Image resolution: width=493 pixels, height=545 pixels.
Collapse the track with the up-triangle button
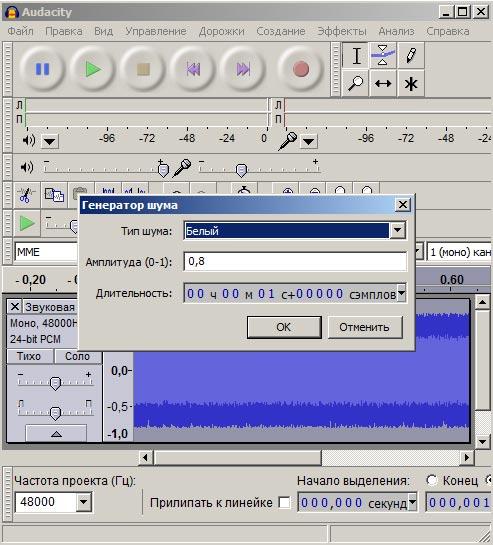click(56, 433)
